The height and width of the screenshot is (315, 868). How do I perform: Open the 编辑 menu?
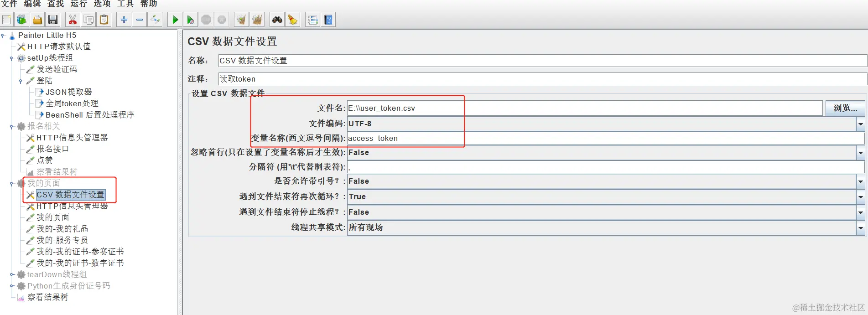(x=32, y=4)
